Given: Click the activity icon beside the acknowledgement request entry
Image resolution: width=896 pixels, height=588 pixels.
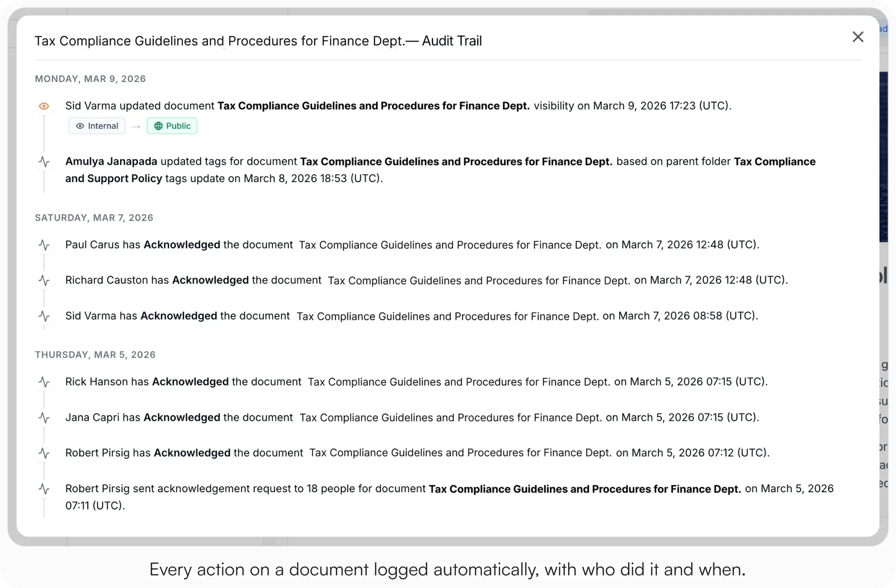Looking at the screenshot, I should point(44,489).
